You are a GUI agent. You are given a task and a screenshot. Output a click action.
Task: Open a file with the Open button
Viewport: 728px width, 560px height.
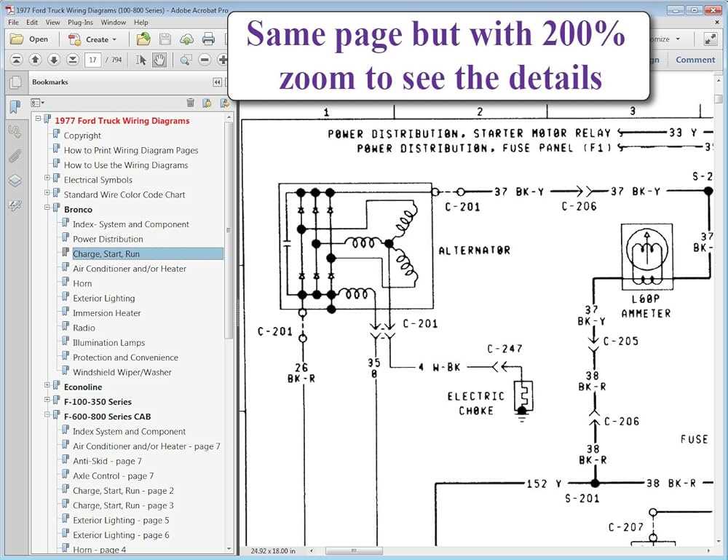(x=29, y=39)
